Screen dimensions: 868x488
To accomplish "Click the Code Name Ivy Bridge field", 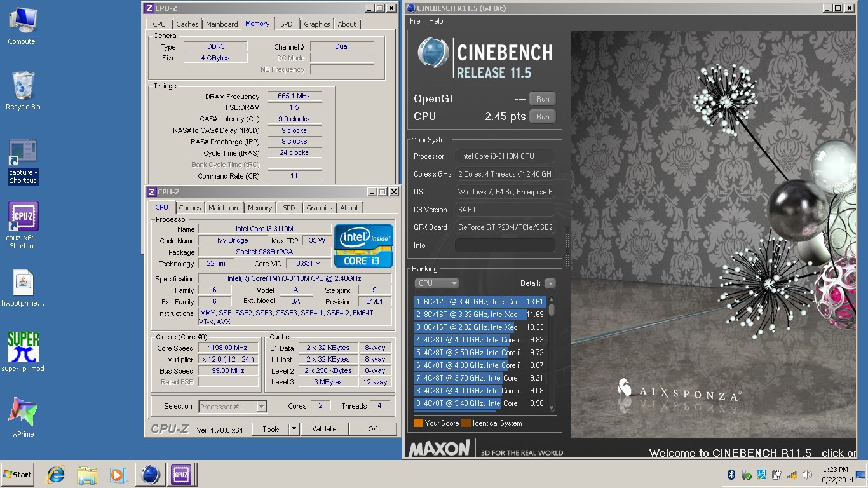I will (233, 240).
